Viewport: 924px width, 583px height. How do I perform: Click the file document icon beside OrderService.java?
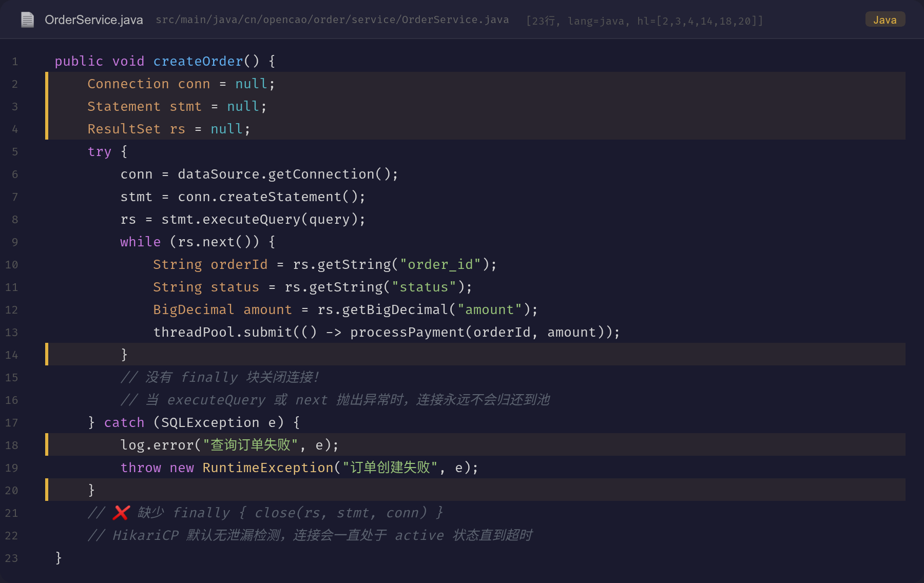(27, 20)
